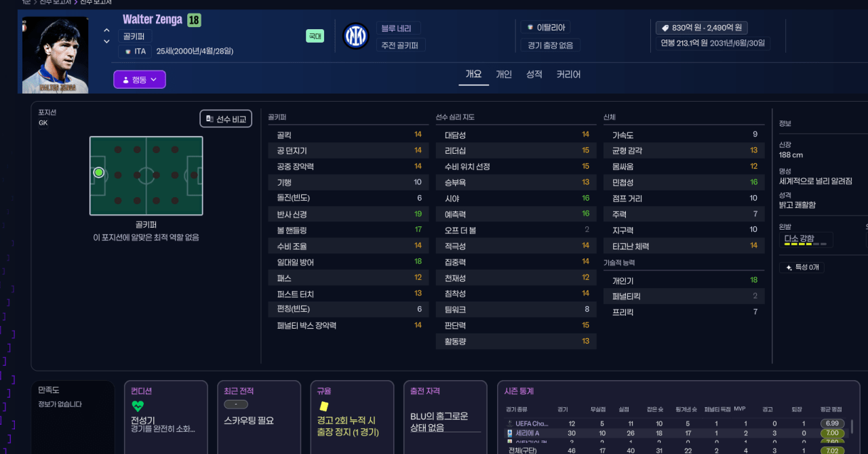
Task: Click the 밝고 쾌활함 personality text
Action: [797, 205]
